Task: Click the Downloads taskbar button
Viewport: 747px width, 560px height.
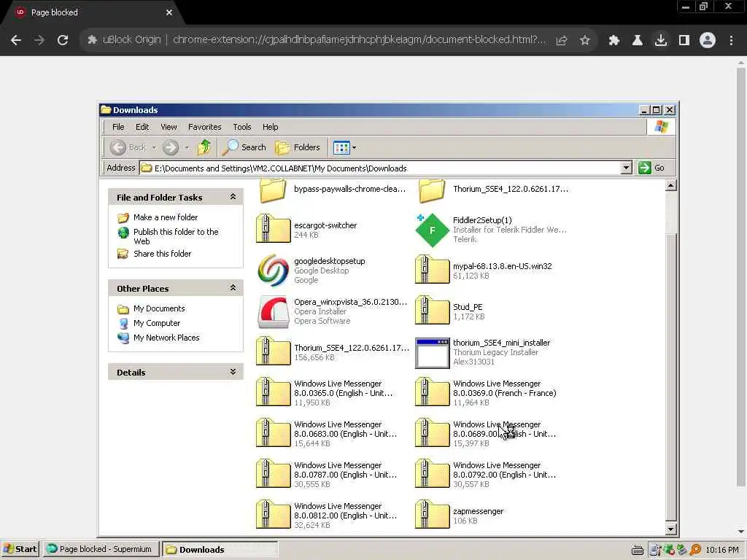Action: coord(220,549)
